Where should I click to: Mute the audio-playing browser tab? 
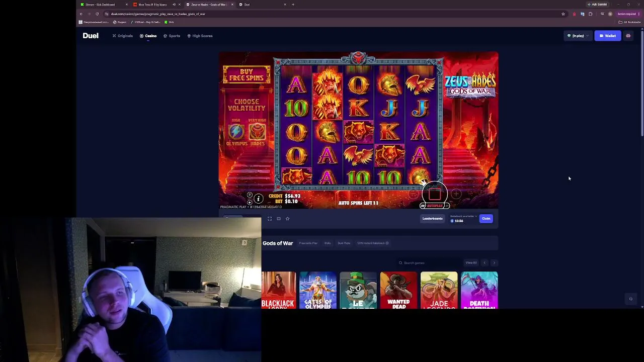point(174,5)
